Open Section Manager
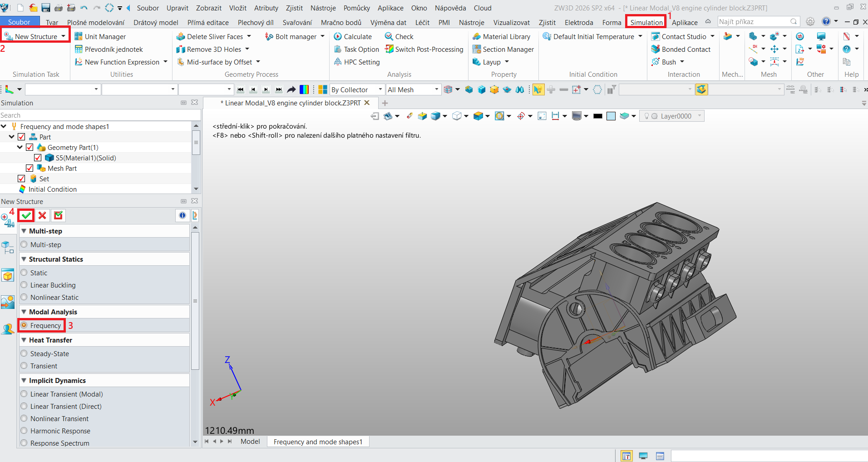The image size is (868, 462). [x=503, y=49]
